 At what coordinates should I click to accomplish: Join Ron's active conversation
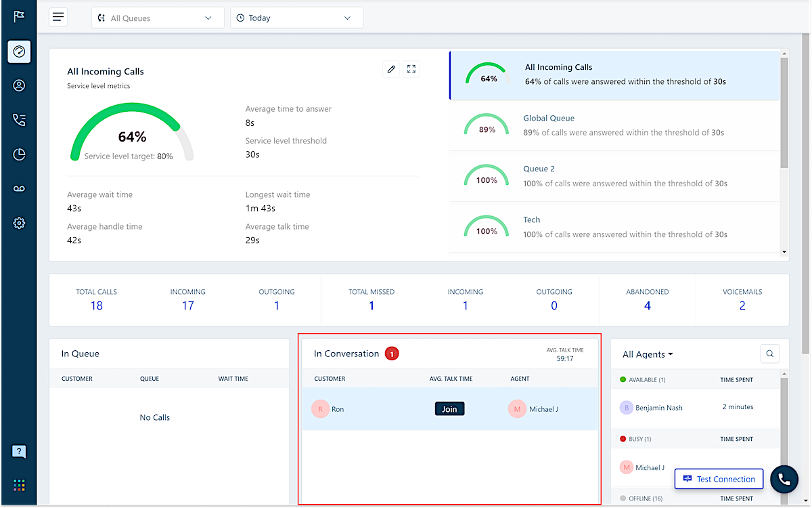(449, 408)
